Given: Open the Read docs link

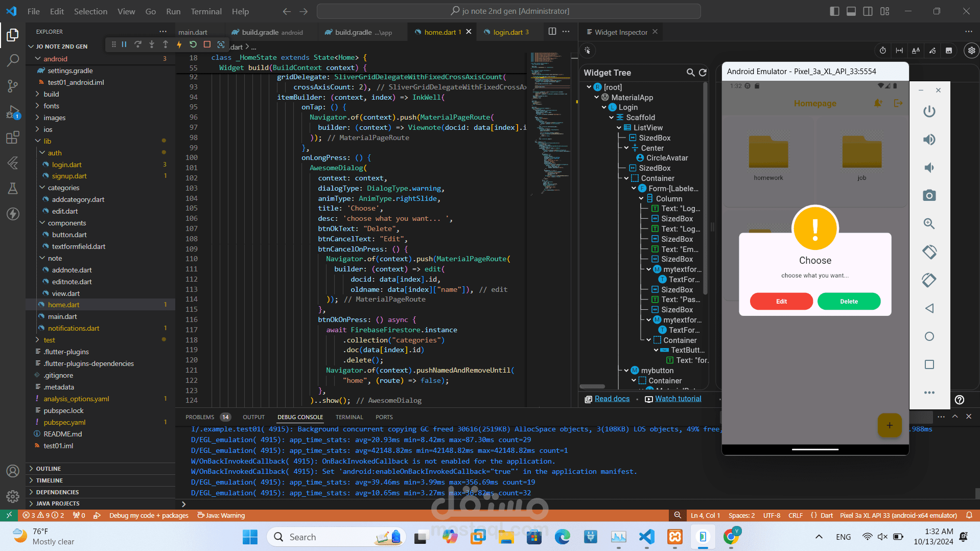Looking at the screenshot, I should 612,399.
